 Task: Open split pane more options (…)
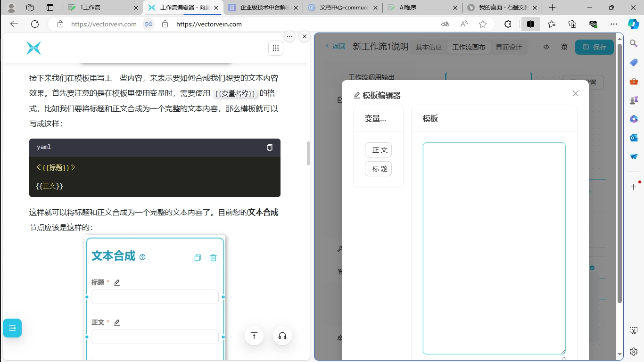[x=289, y=36]
